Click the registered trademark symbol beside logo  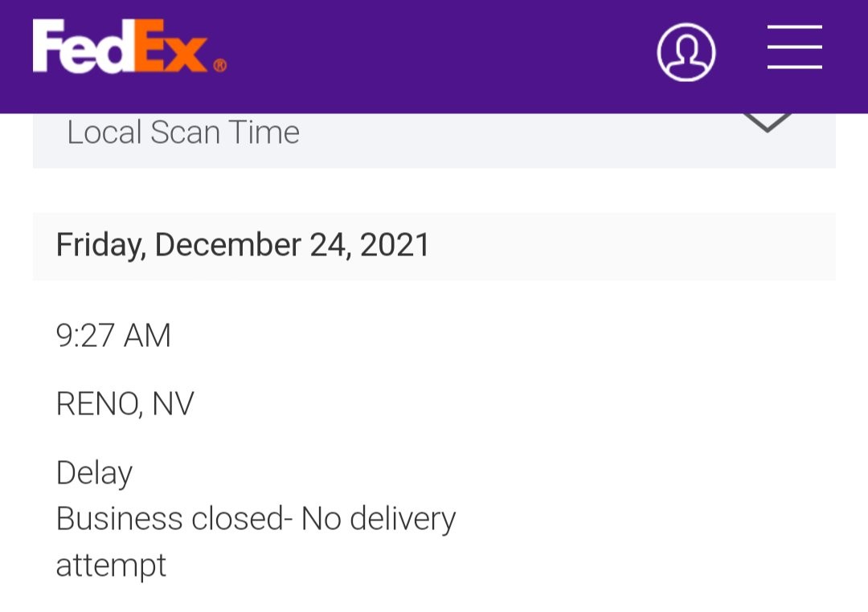point(219,65)
